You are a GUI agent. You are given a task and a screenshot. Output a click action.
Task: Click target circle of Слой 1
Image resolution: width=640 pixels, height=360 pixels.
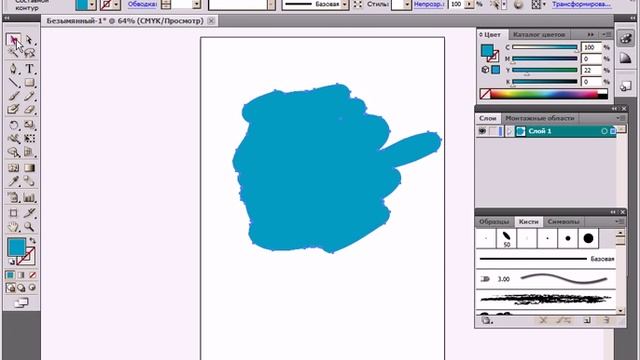tap(604, 131)
